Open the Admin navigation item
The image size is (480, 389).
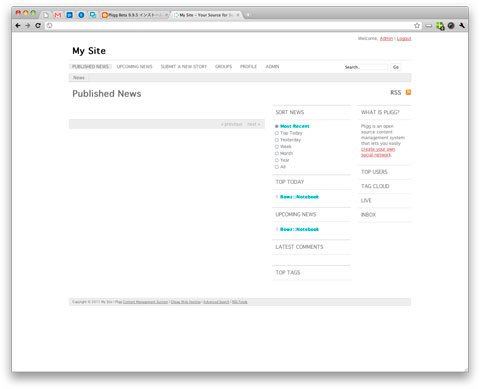(272, 67)
